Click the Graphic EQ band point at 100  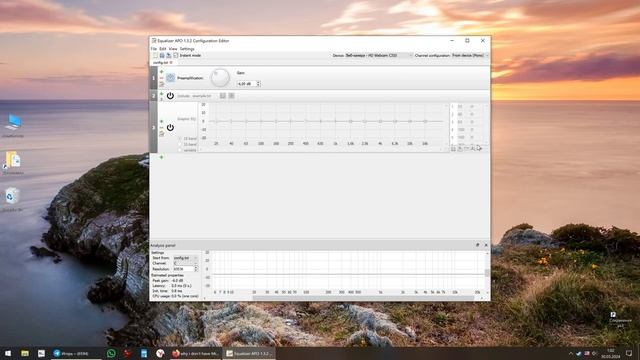[x=261, y=121]
